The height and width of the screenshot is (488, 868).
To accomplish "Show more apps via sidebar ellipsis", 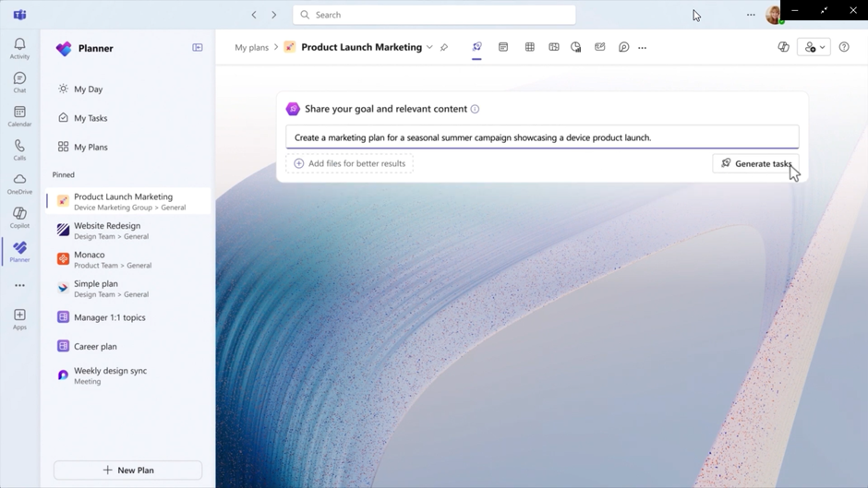I will (x=19, y=285).
